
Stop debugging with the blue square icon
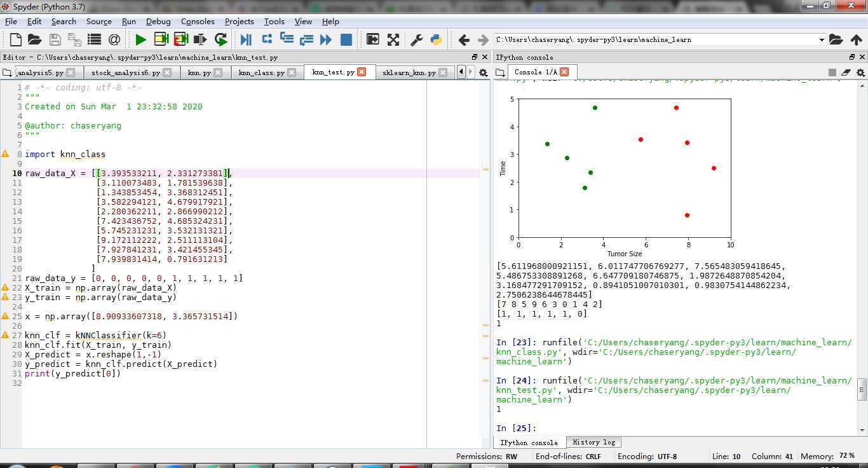pyautogui.click(x=346, y=39)
